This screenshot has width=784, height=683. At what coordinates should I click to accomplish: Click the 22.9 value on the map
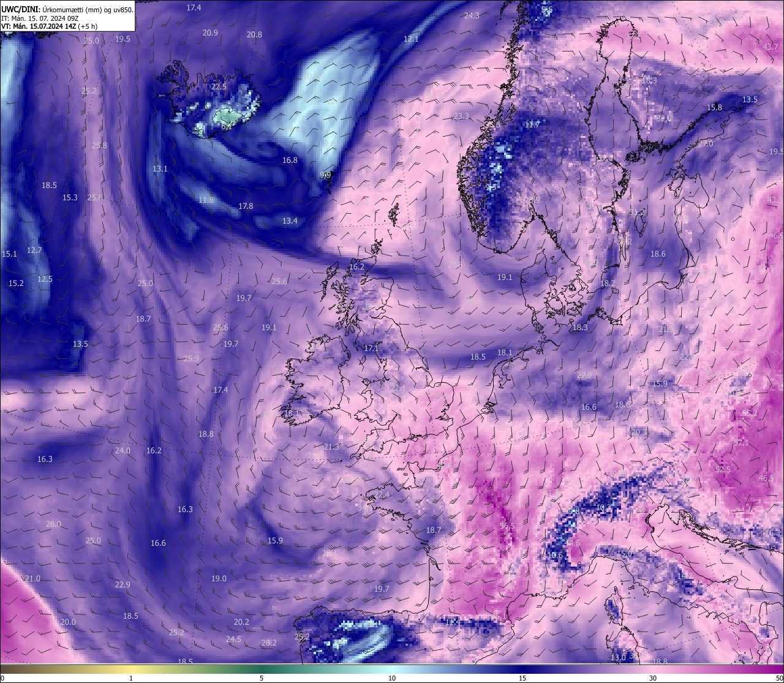pos(123,584)
